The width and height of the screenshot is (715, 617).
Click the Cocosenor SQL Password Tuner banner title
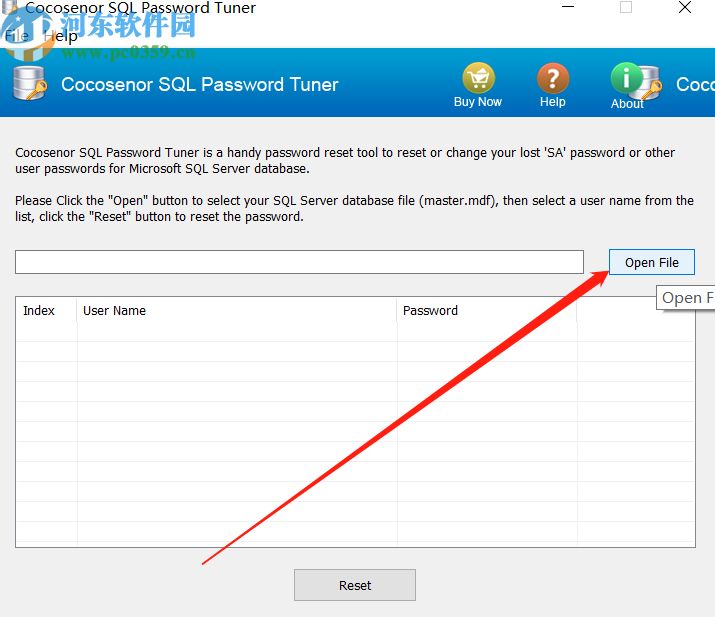click(x=200, y=84)
